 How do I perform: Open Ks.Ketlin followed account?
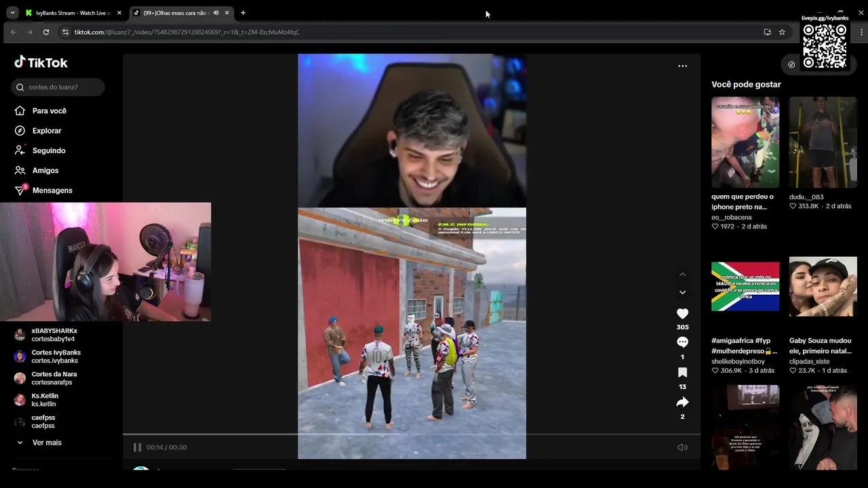45,400
